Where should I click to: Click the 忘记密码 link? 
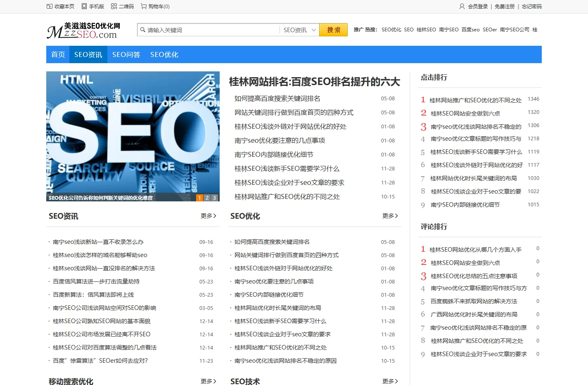(532, 6)
